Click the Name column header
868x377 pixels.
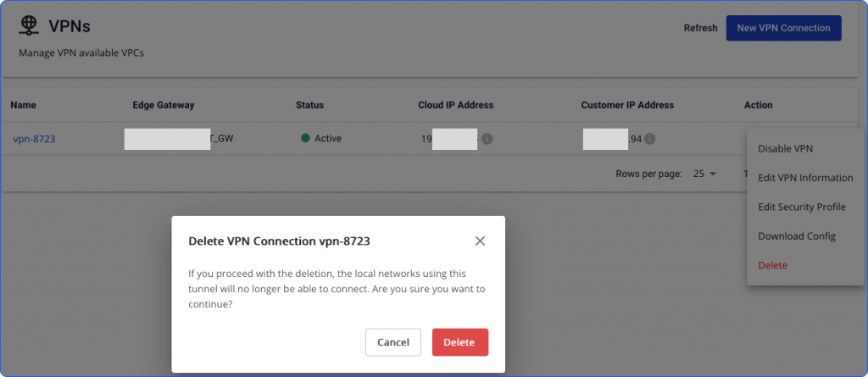[x=23, y=105]
